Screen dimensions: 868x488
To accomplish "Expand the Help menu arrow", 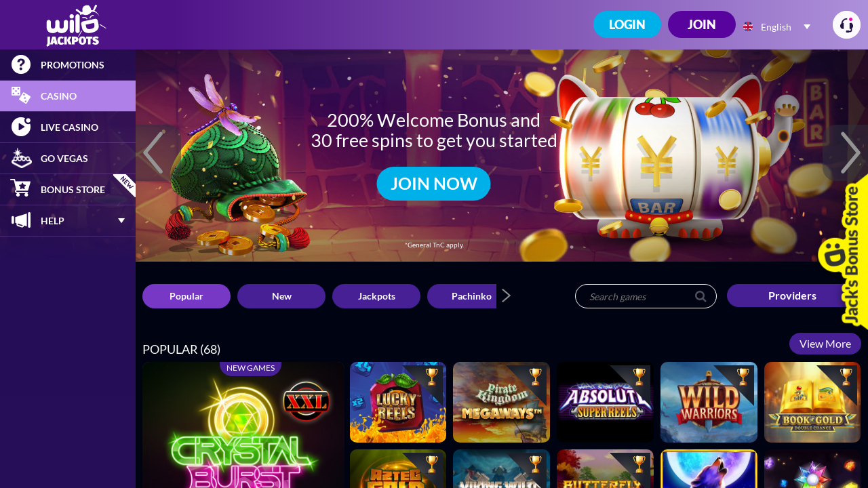I will click(121, 220).
